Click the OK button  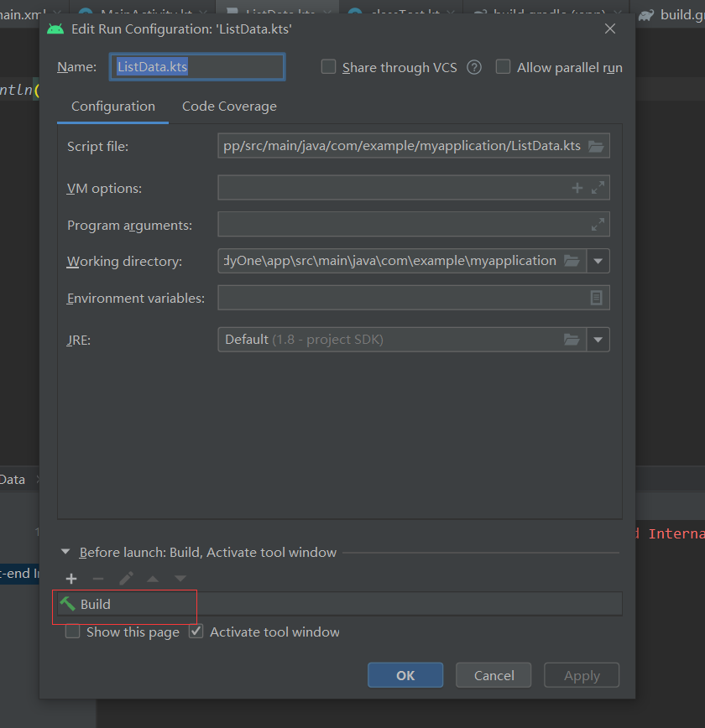(405, 674)
